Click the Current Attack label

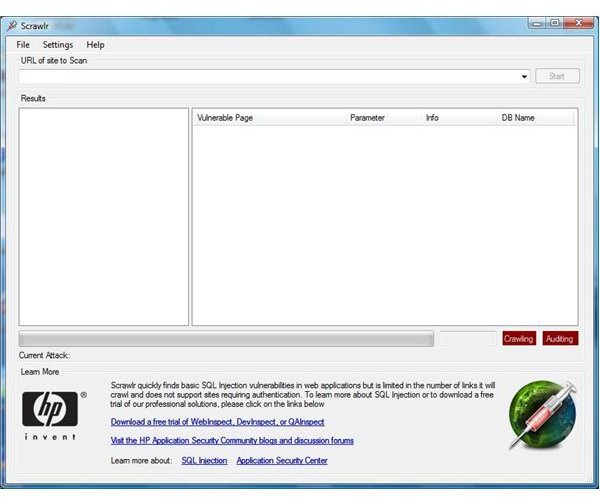coord(44,356)
